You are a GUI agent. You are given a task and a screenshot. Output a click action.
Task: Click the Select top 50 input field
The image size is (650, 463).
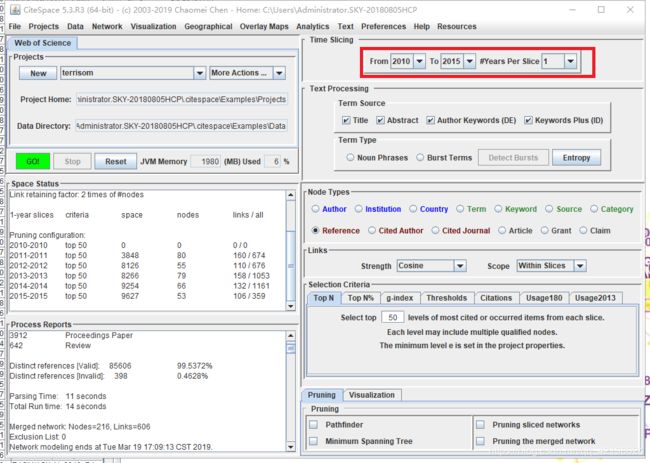click(392, 318)
